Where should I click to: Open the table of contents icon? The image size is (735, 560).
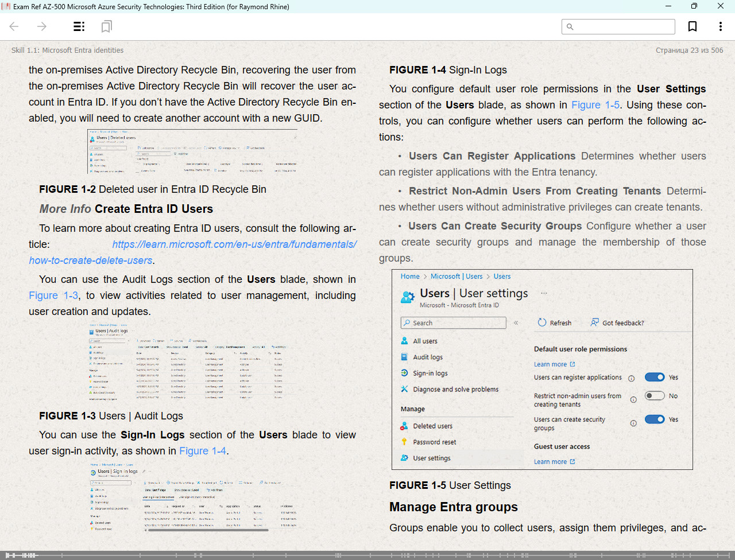pyautogui.click(x=79, y=26)
